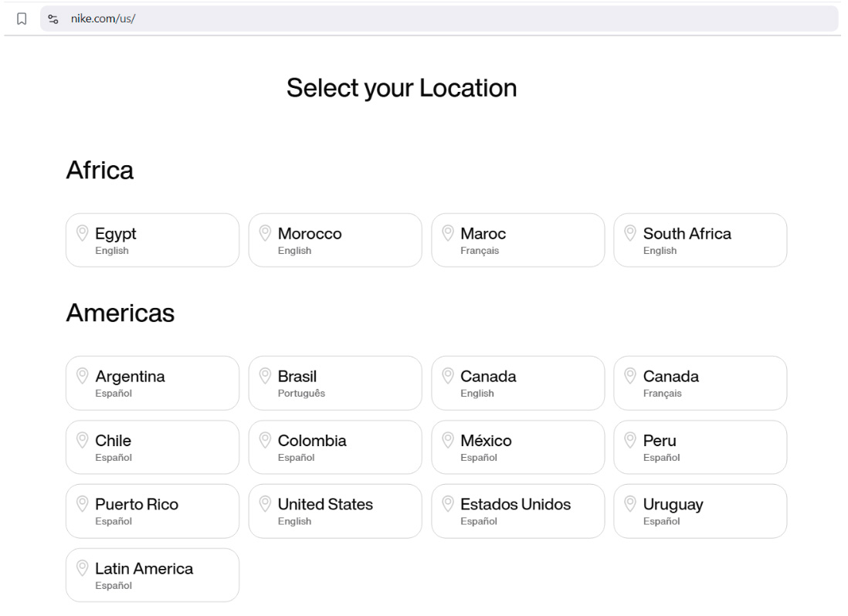Viewport: 848px width, 616px height.
Task: Click the pin icon beside Argentina
Action: [x=82, y=375]
